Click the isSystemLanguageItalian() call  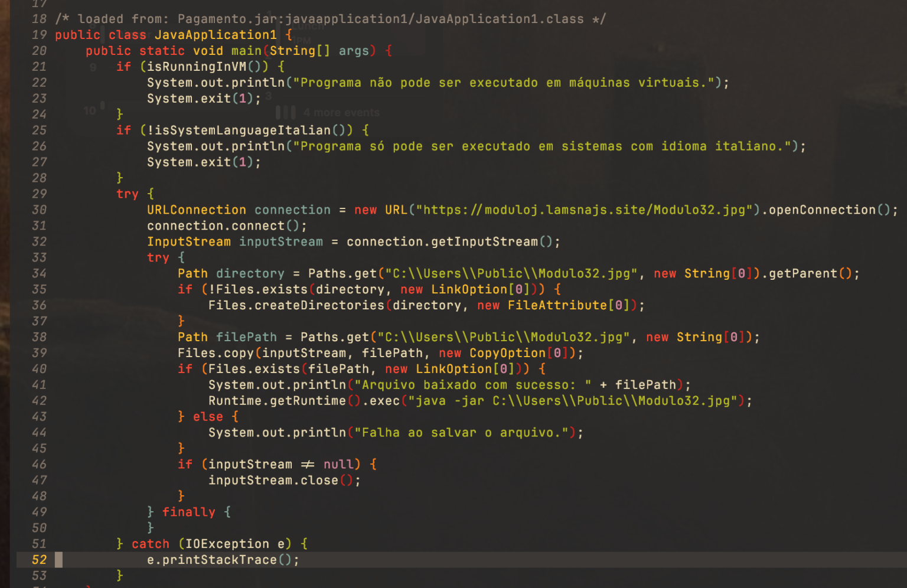(250, 130)
